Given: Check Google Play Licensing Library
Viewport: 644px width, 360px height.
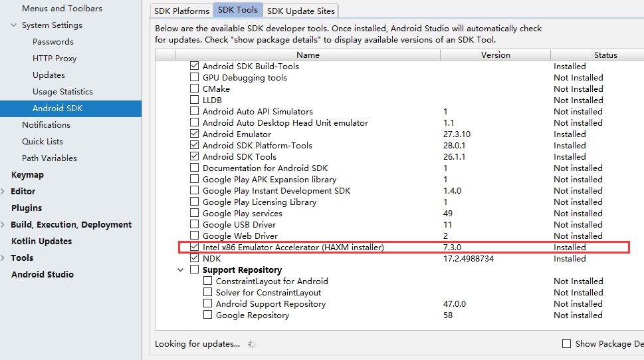Looking at the screenshot, I should tap(194, 202).
